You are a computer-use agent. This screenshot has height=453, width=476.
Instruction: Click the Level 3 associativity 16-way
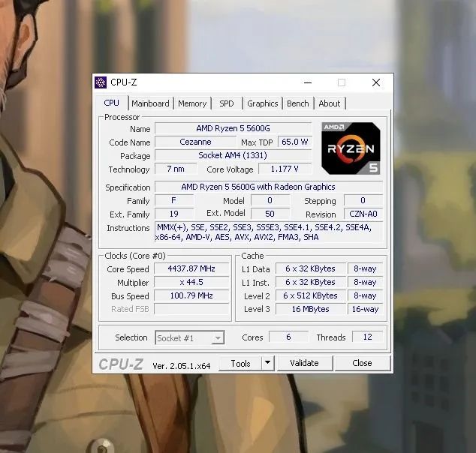[x=365, y=309]
